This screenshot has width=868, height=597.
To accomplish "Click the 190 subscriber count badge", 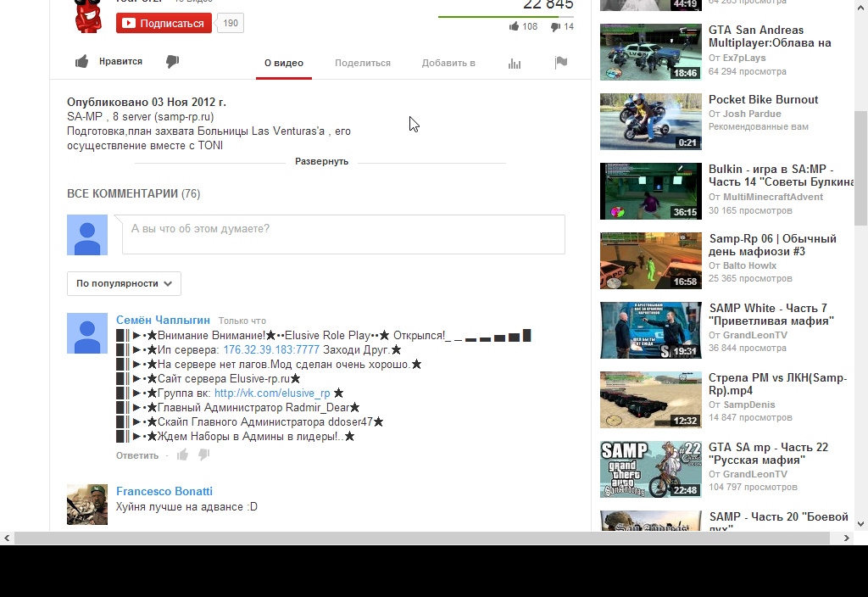I will click(x=231, y=23).
